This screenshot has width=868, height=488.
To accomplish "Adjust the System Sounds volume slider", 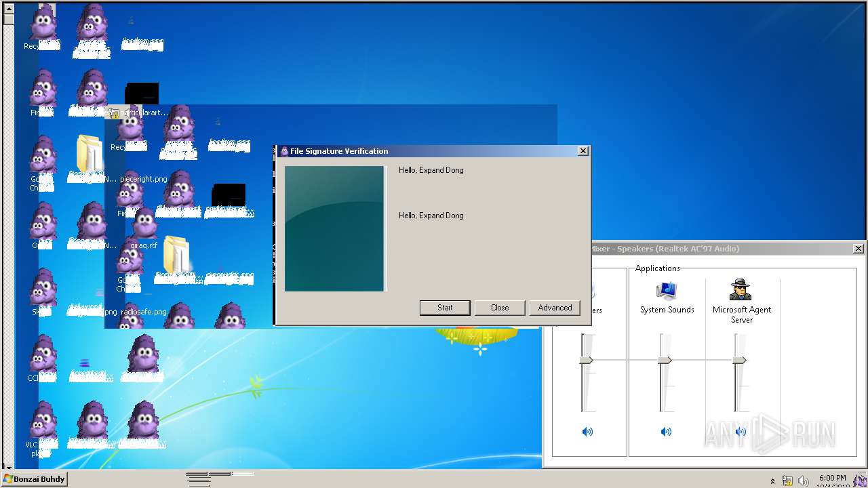I will click(665, 360).
